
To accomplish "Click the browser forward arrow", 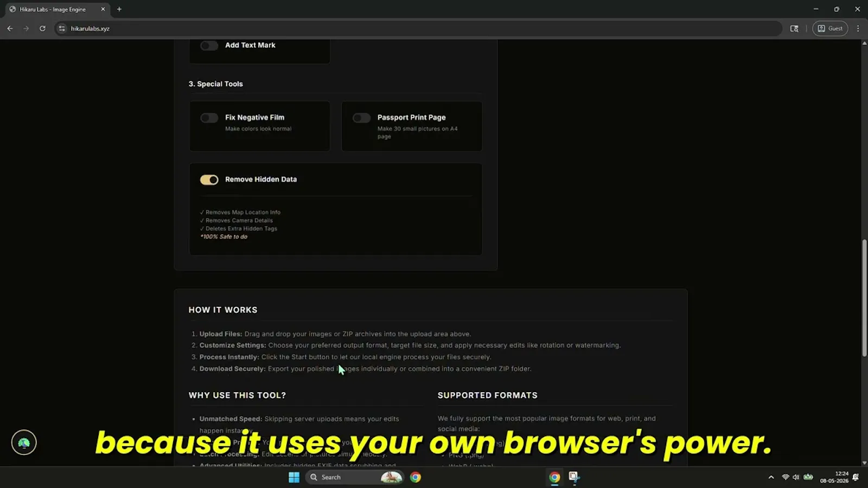I will tap(26, 28).
